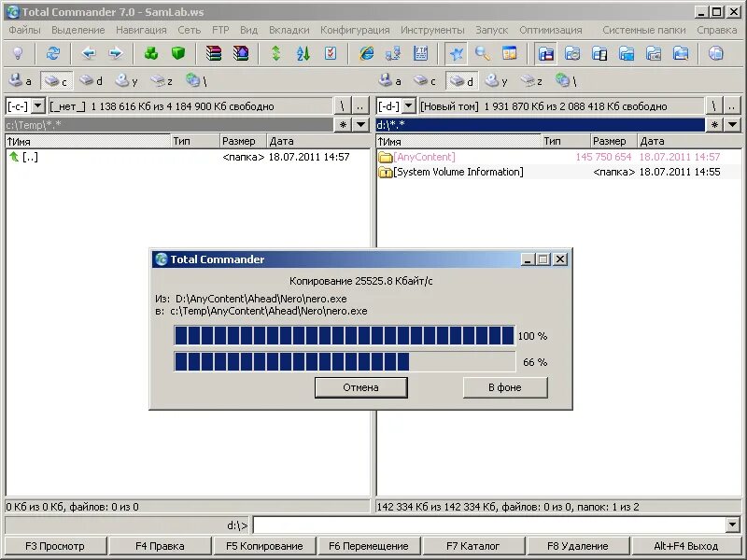The image size is (747, 560).
Task: Click the Отмена button in copy dialog
Action: (361, 387)
